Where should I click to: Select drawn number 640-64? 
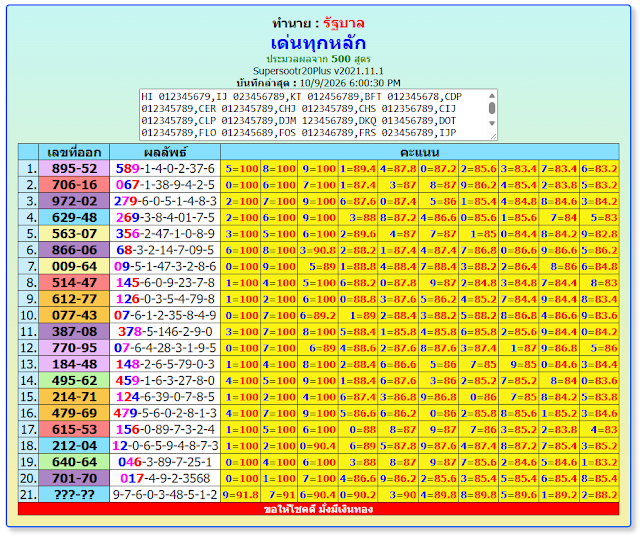(x=74, y=463)
